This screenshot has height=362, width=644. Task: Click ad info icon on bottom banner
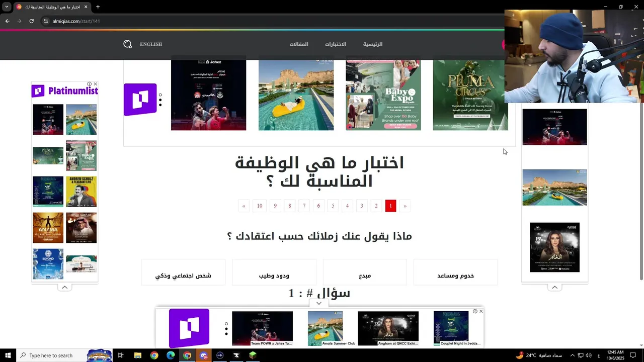click(x=475, y=311)
